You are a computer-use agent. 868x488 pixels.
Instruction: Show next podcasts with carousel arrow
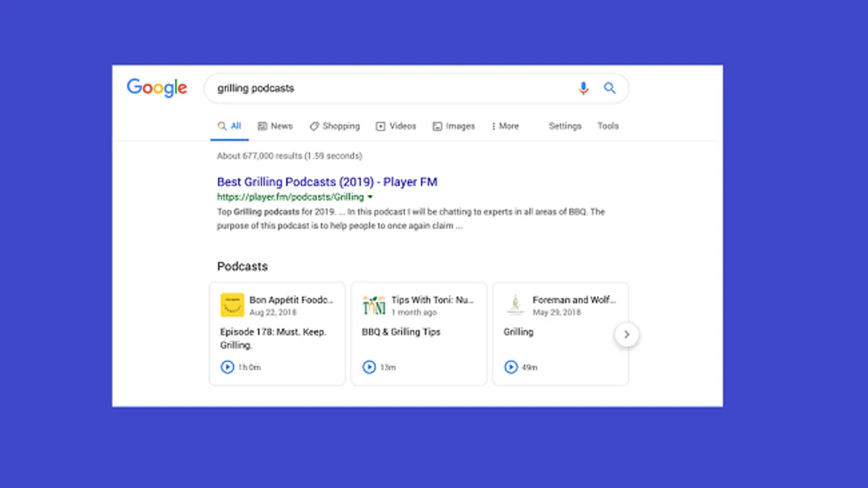point(626,335)
